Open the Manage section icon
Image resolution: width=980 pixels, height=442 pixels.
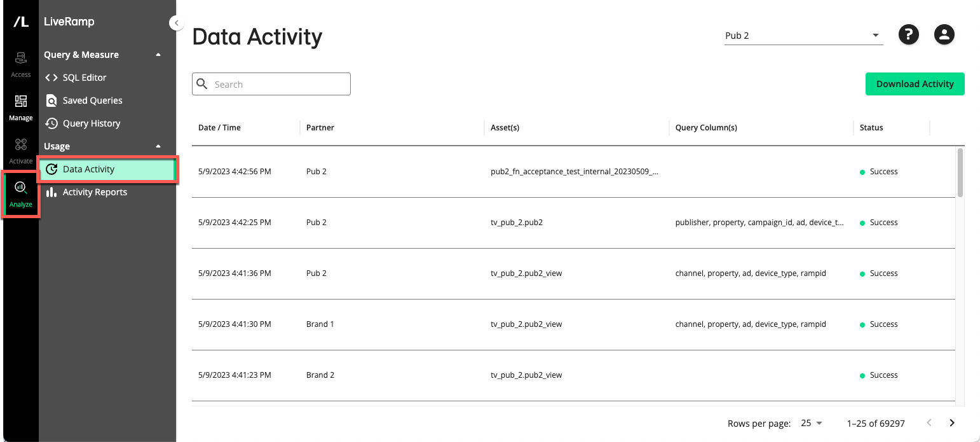(x=20, y=107)
